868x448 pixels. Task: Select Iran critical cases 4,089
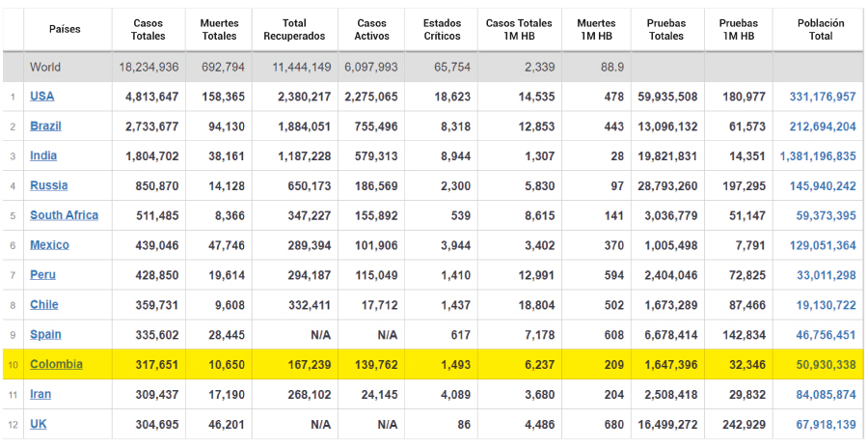[455, 395]
